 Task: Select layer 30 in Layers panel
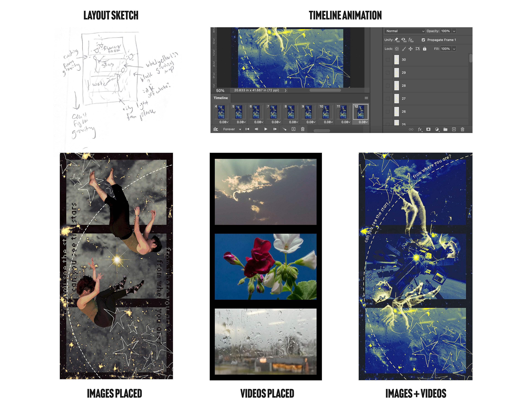click(426, 60)
